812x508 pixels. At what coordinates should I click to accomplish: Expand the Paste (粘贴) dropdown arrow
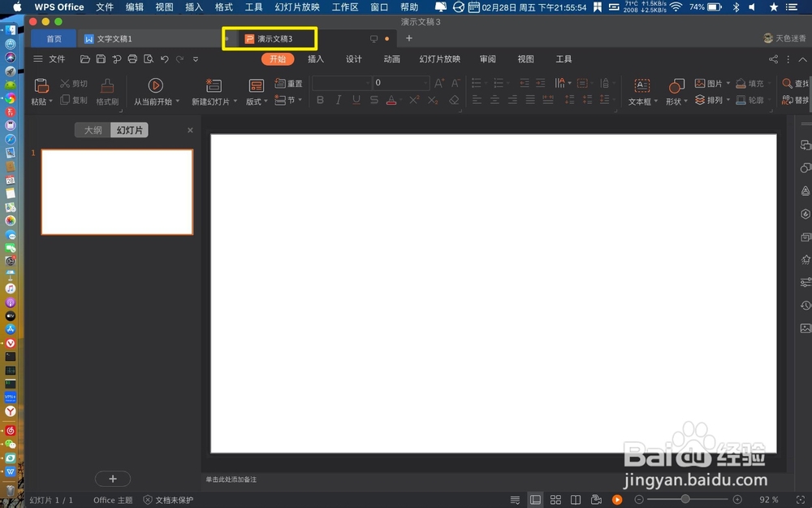(50, 101)
